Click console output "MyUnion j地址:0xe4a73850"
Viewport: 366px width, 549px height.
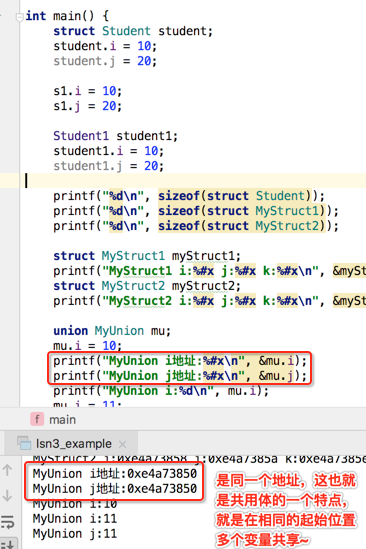click(x=115, y=489)
